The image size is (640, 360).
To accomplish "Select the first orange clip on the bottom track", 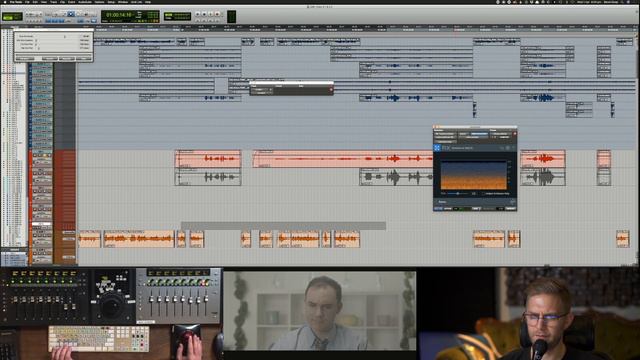I will [x=89, y=239].
